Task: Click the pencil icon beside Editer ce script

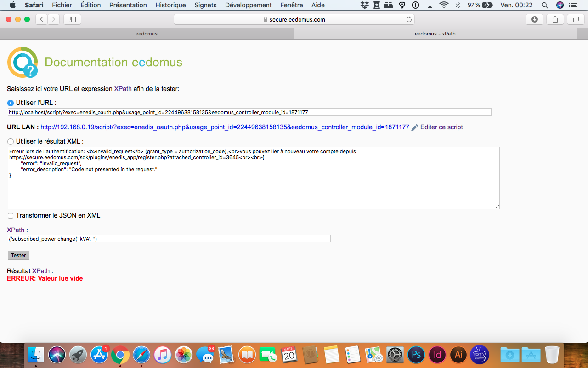Action: point(415,127)
